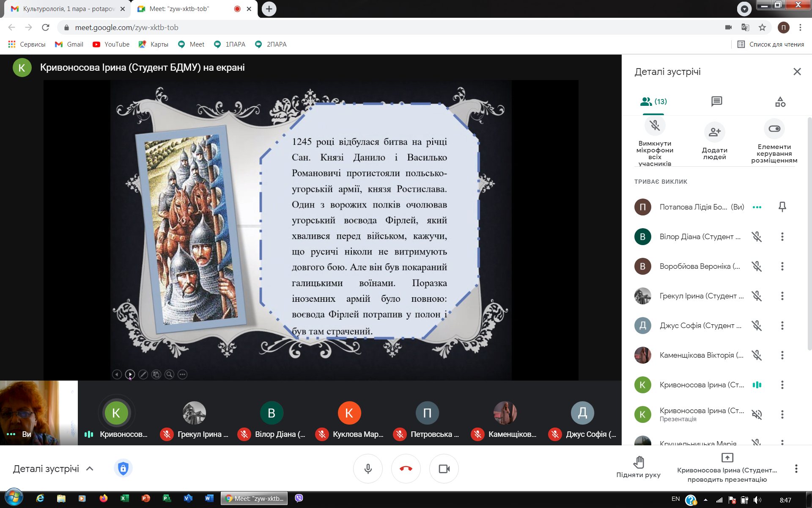The image size is (812, 508).
Task: Open the YouTube bookmark
Action: (111, 44)
